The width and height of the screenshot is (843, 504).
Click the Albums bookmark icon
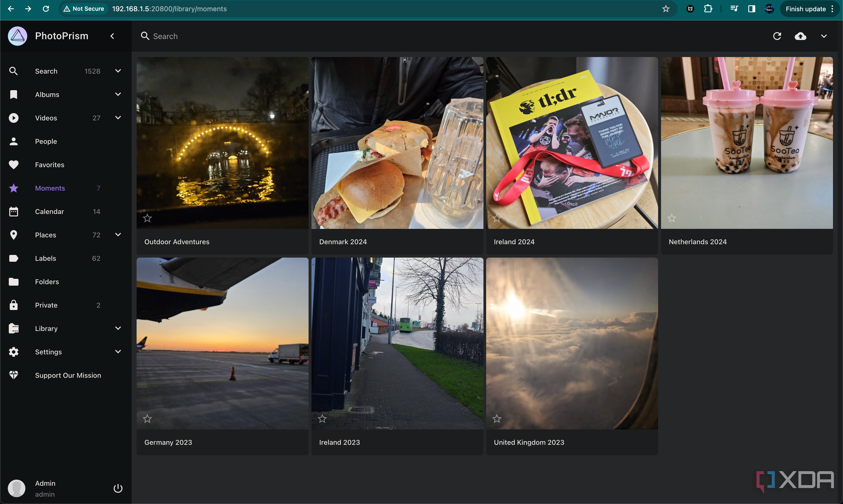point(14,94)
